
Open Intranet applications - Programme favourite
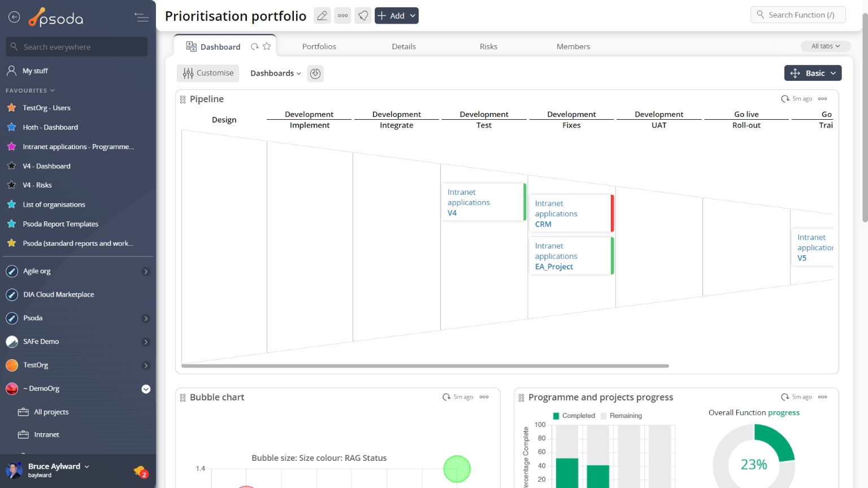78,147
